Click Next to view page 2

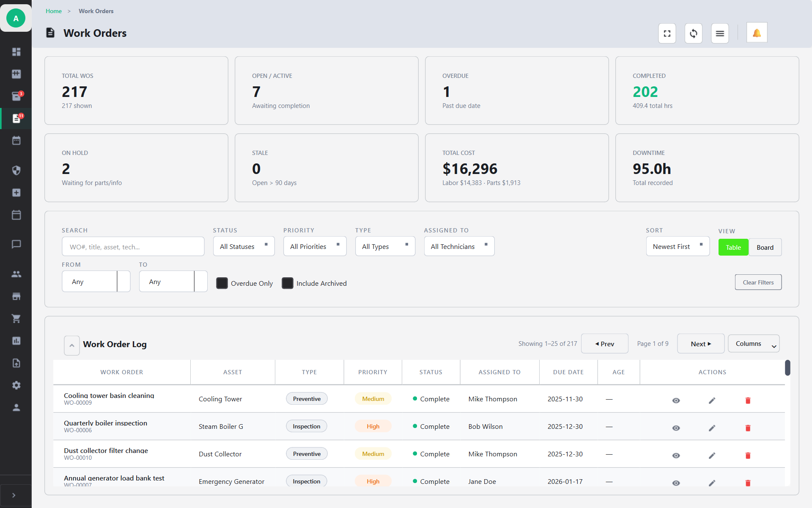700,343
